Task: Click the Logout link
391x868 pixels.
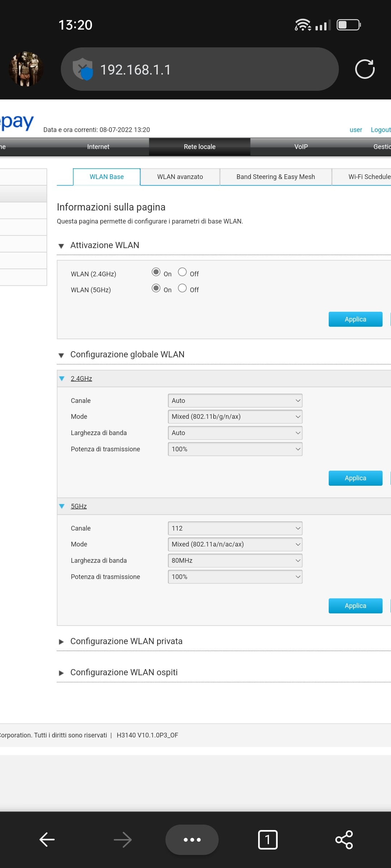Action: point(380,130)
